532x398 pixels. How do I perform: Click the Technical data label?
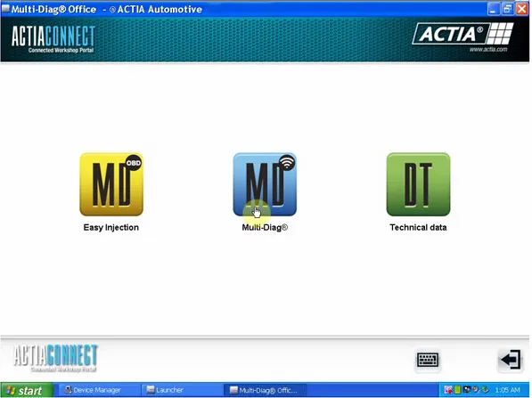point(418,227)
